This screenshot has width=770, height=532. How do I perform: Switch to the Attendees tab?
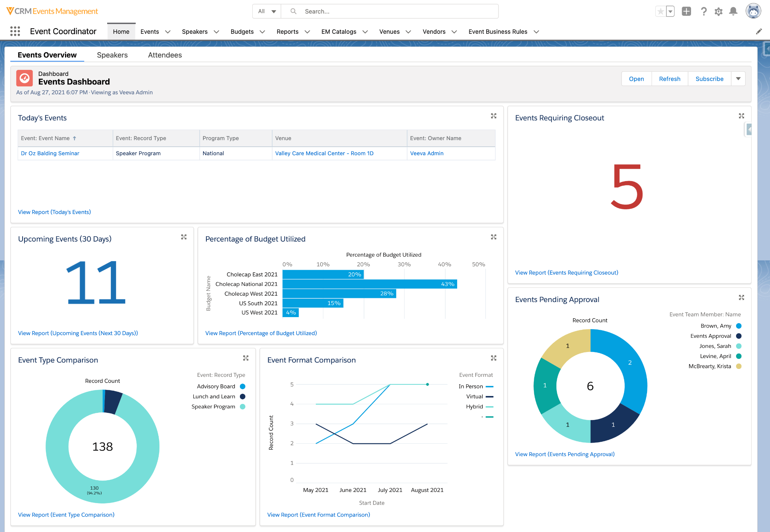point(165,55)
